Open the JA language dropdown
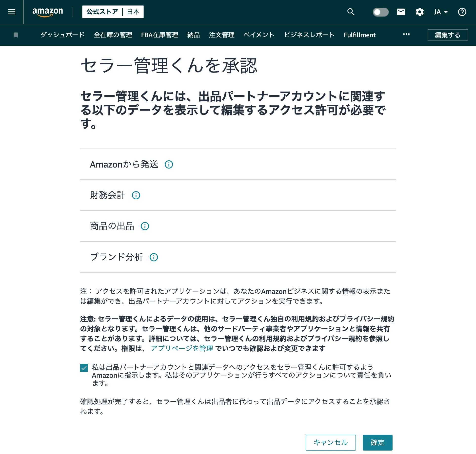The height and width of the screenshot is (454, 476). [x=440, y=12]
